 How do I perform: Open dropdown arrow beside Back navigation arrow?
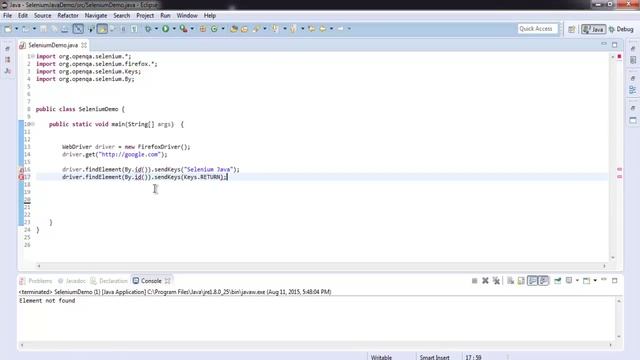[331, 29]
